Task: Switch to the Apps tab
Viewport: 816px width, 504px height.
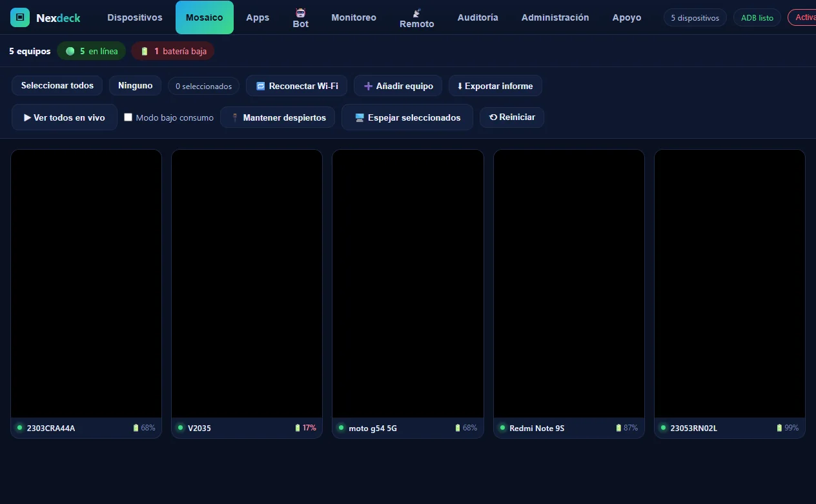Action: pos(258,17)
